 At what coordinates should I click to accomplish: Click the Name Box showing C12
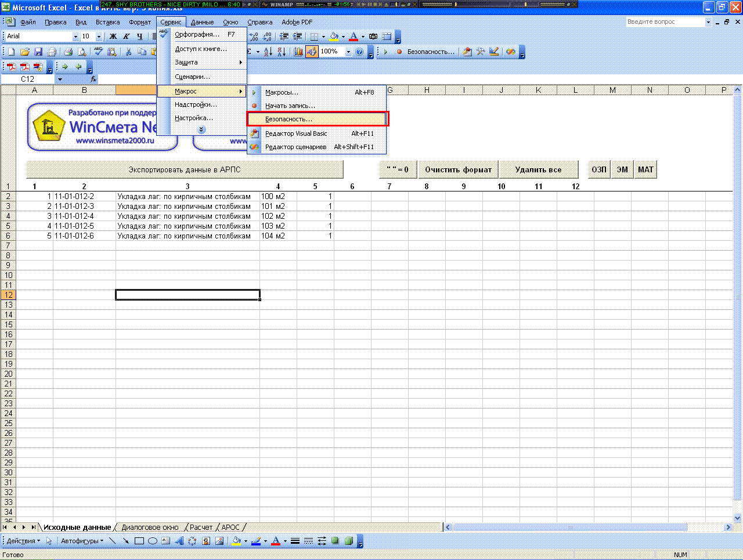click(x=28, y=79)
